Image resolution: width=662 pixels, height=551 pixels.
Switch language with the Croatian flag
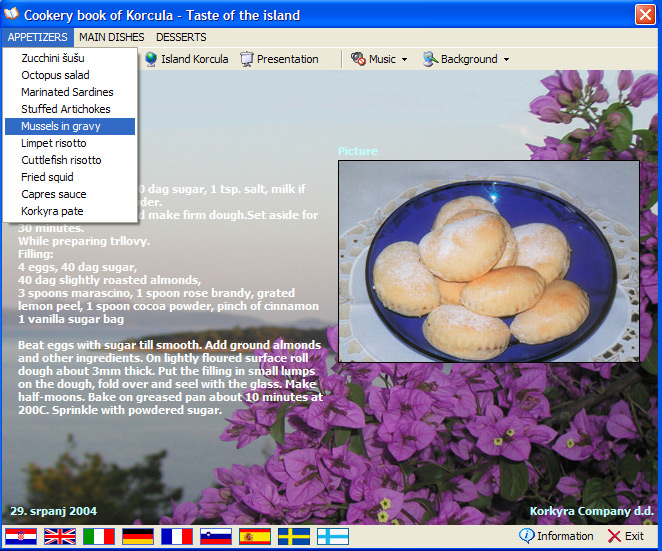click(x=21, y=537)
